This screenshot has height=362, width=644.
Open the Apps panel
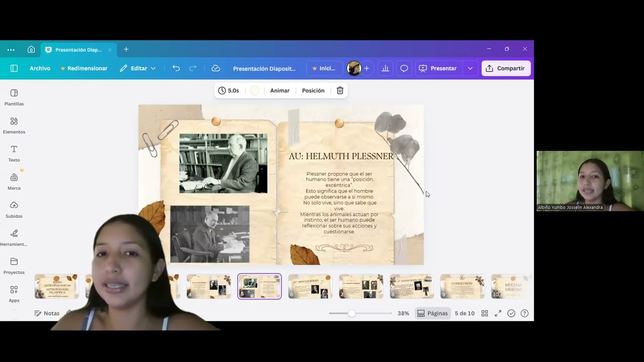[14, 295]
